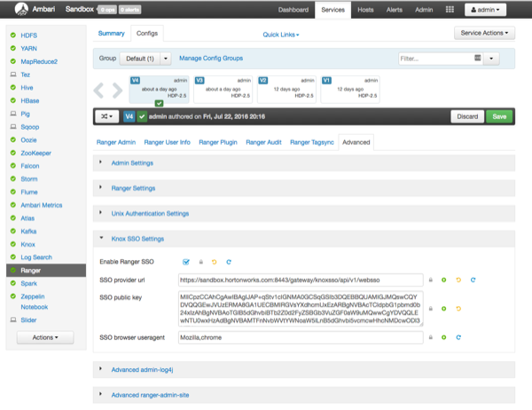Click next config versions arrow

(117, 91)
